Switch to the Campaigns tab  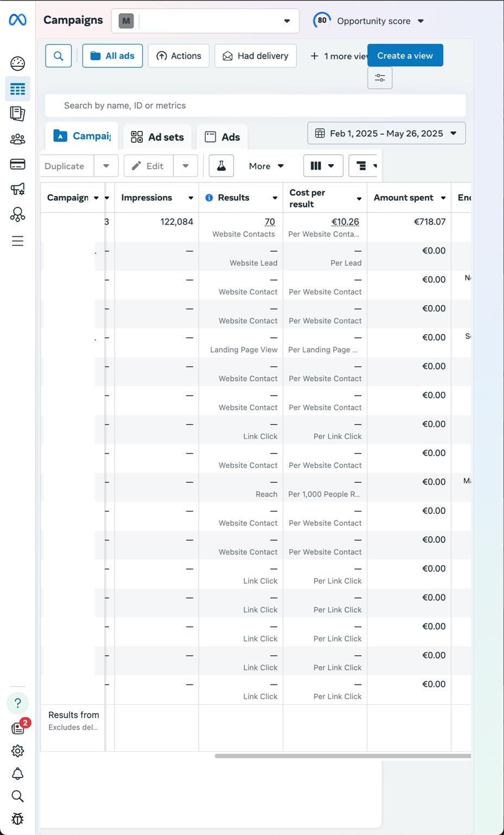tap(82, 136)
